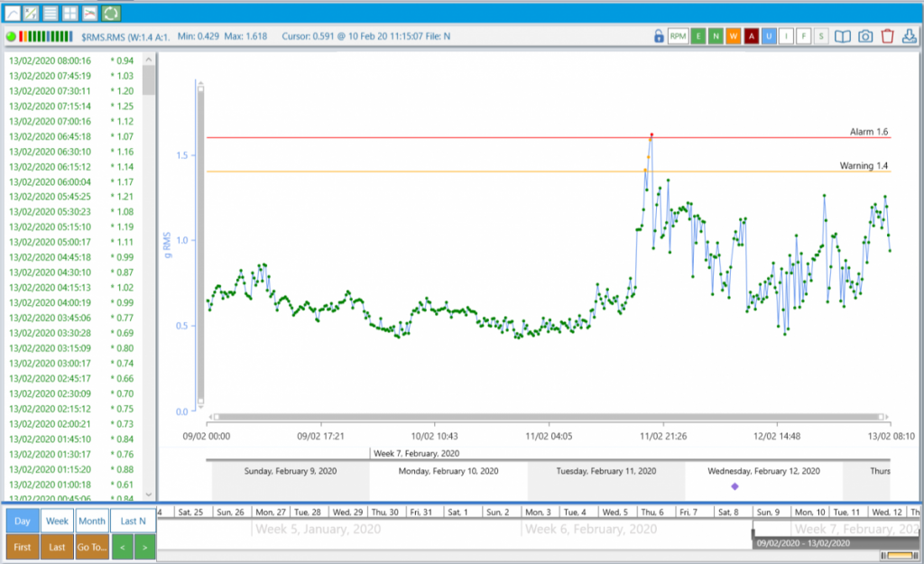The height and width of the screenshot is (564, 924).
Task: Click the Go To... button
Action: 92,547
